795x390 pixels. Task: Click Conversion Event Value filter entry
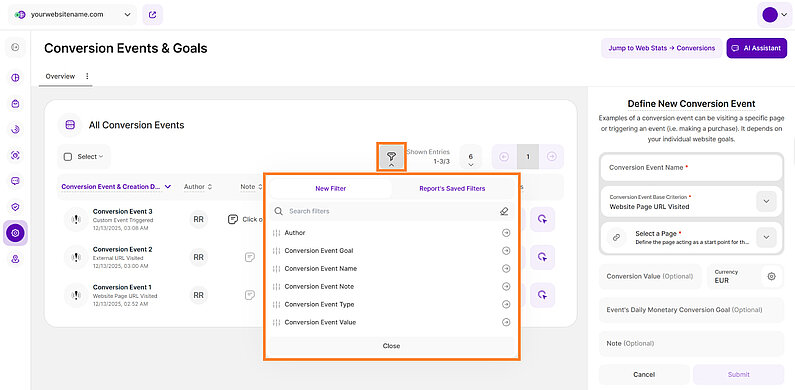[391, 322]
